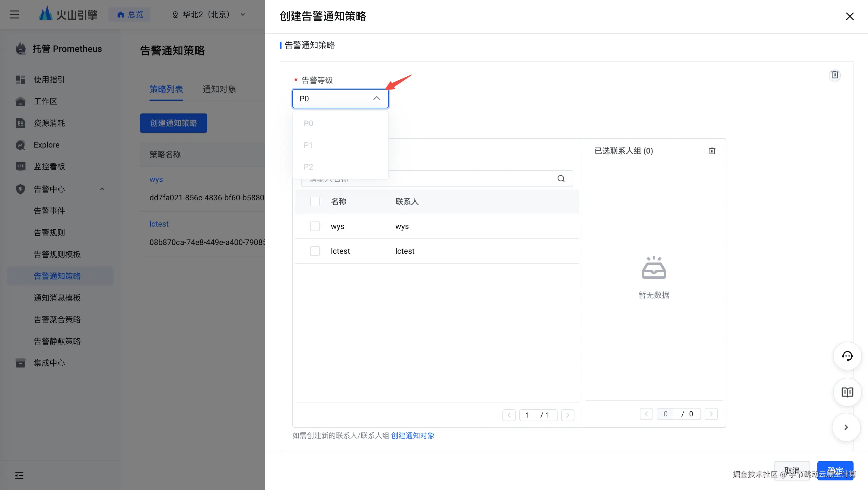Click the trash icon for the alert policy card

pos(834,75)
